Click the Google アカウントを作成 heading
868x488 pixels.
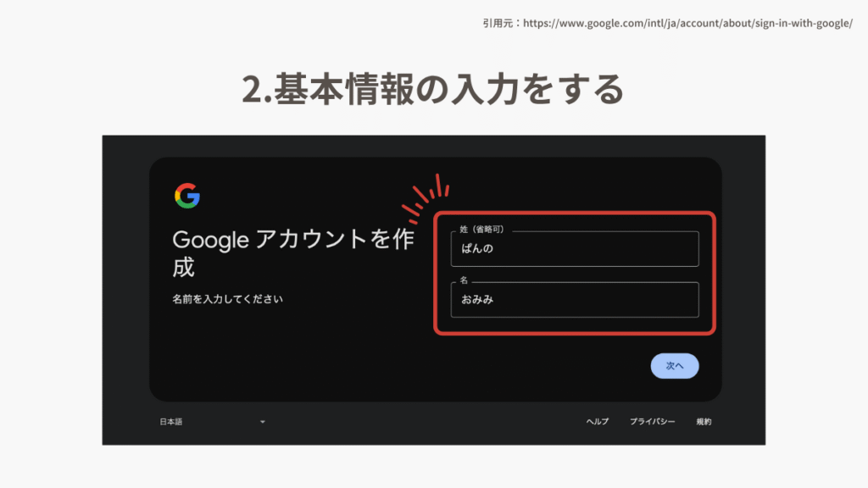coord(293,253)
